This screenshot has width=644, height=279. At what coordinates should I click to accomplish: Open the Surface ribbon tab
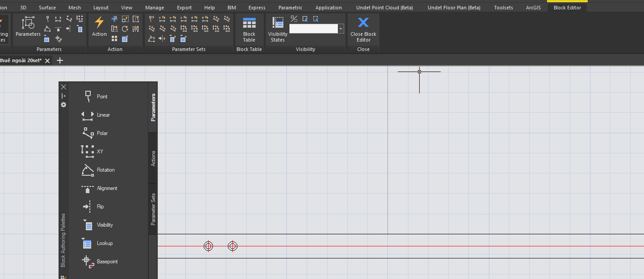coord(47,8)
